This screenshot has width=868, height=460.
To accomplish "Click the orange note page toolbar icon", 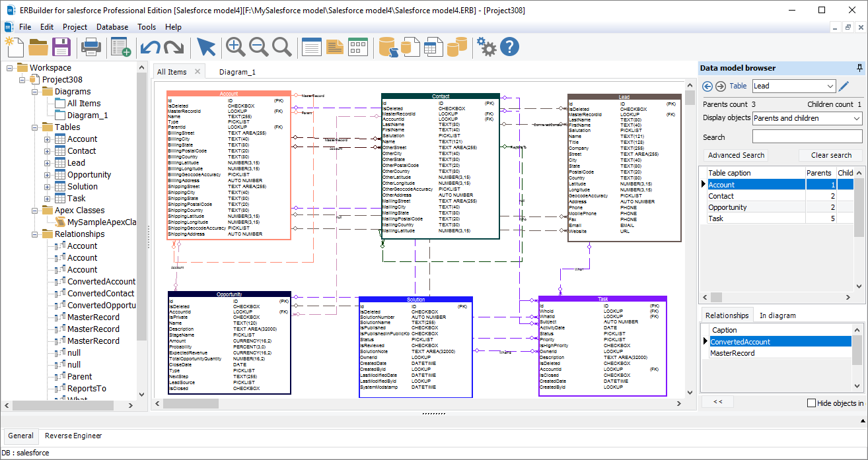I will coord(335,47).
